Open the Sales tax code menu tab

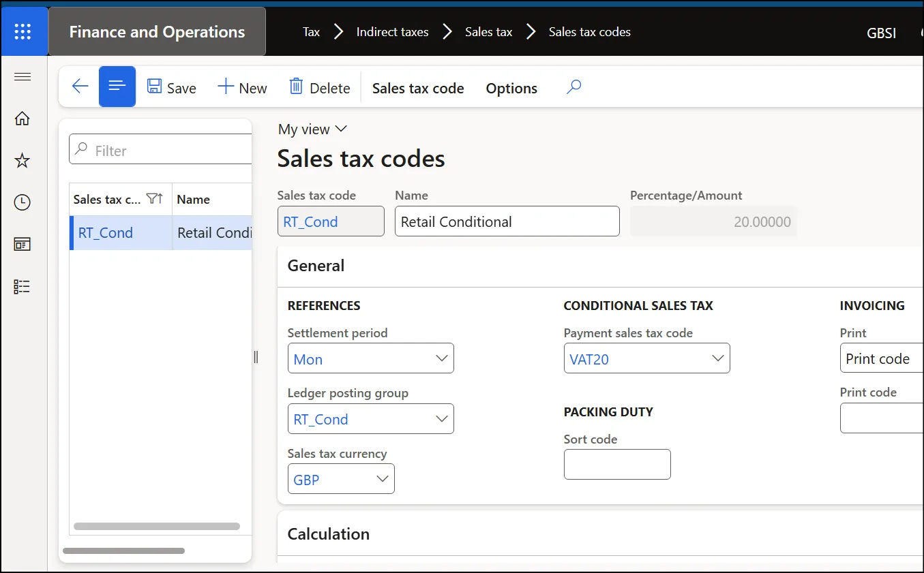[418, 89]
